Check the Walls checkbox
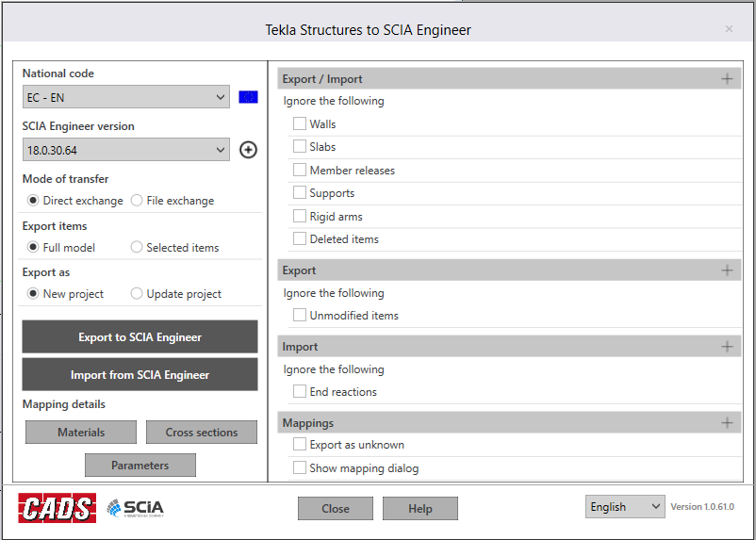The width and height of the screenshot is (756, 540). point(300,123)
